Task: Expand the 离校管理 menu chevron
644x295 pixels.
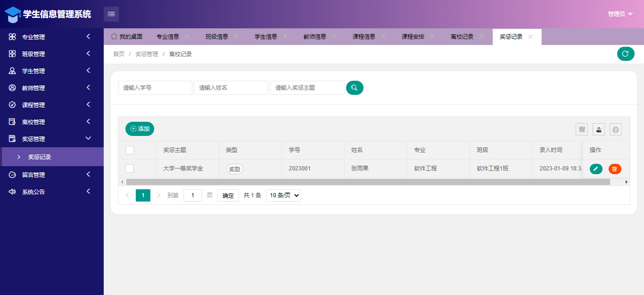Action: pos(88,122)
